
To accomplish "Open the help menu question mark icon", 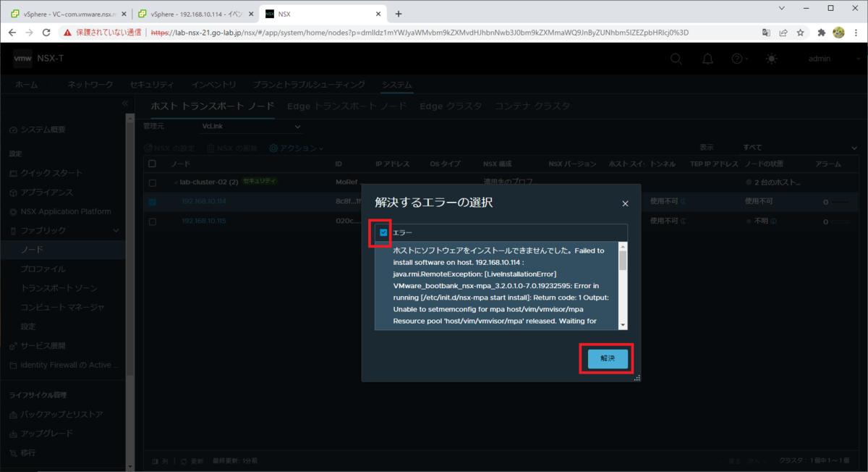I will coord(738,59).
